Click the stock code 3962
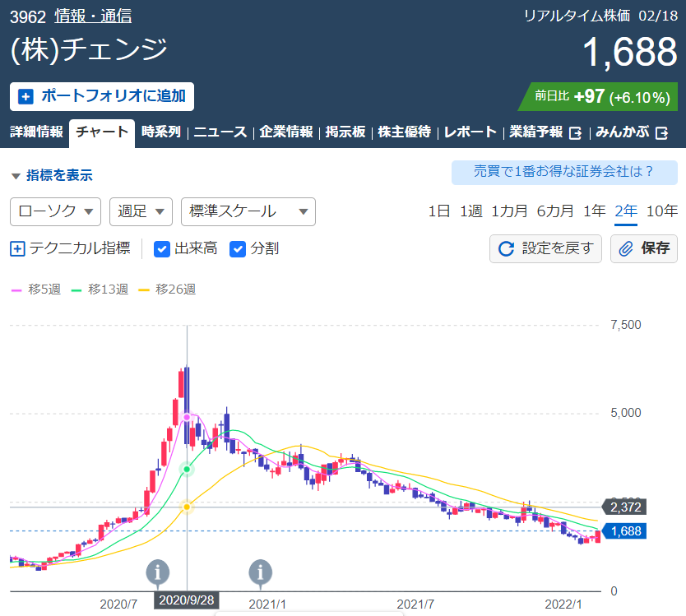The height and width of the screenshot is (616, 686). click(x=28, y=17)
